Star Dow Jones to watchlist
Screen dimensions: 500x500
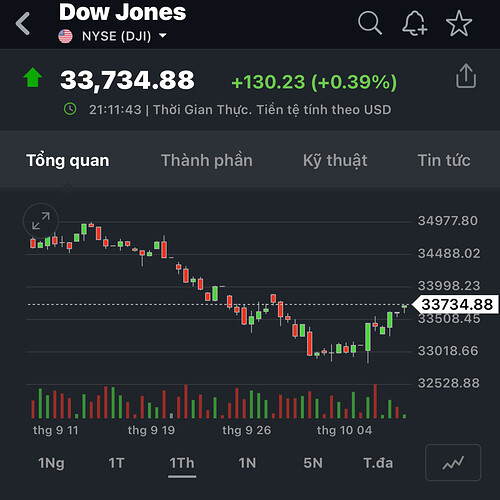point(459,23)
